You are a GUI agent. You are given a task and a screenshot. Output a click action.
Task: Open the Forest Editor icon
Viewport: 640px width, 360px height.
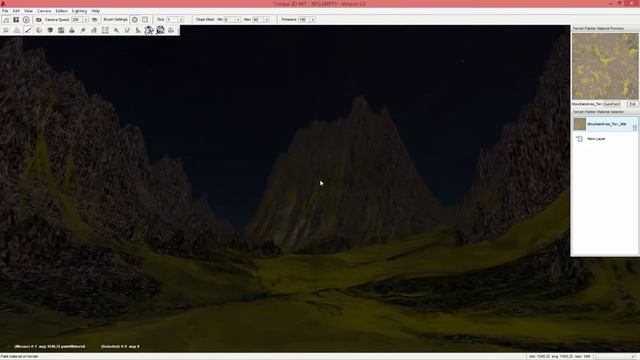point(83,30)
